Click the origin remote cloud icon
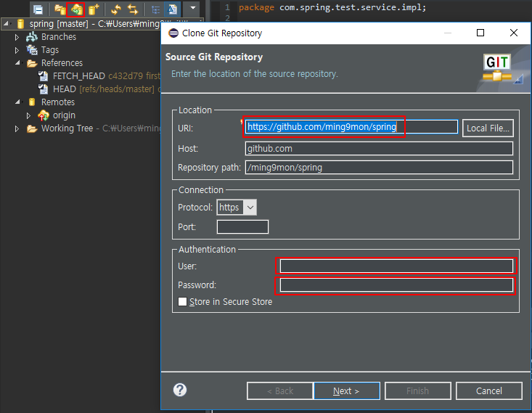This screenshot has width=532, height=413. (44, 115)
